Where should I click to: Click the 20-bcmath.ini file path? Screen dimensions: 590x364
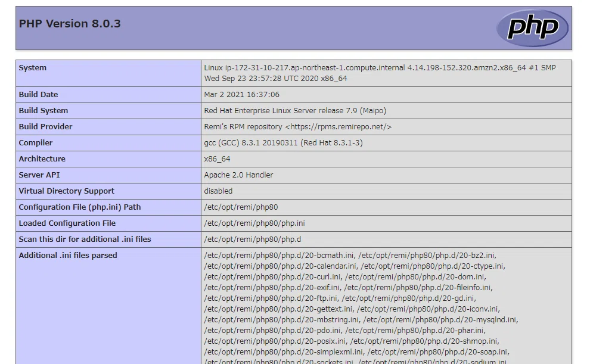coord(279,256)
